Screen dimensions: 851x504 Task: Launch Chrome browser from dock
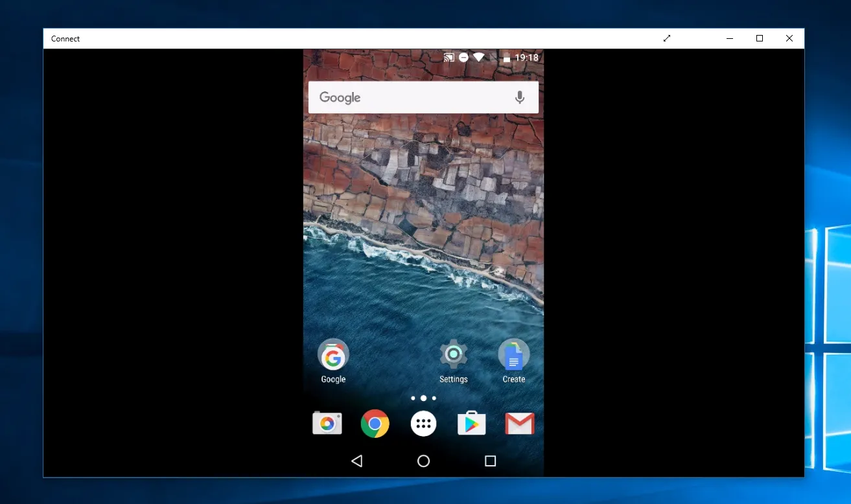pyautogui.click(x=375, y=424)
